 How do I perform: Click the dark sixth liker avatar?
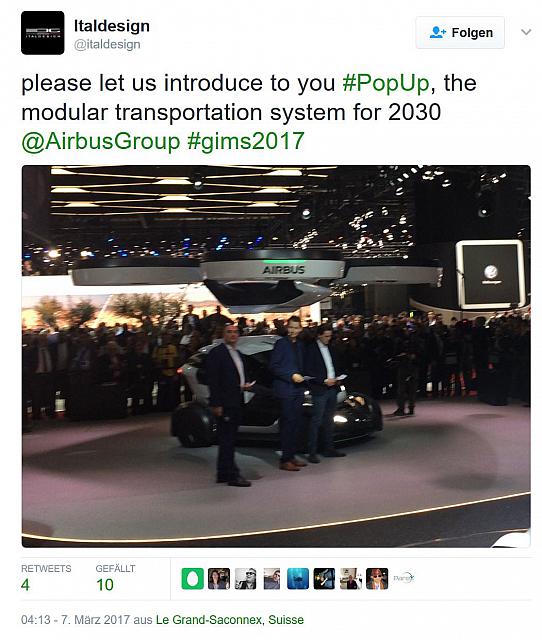(x=324, y=578)
